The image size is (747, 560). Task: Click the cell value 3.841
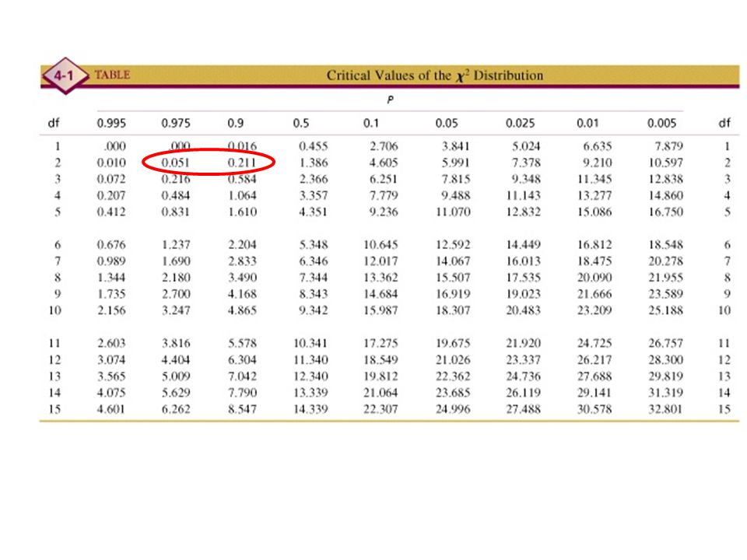coord(455,146)
